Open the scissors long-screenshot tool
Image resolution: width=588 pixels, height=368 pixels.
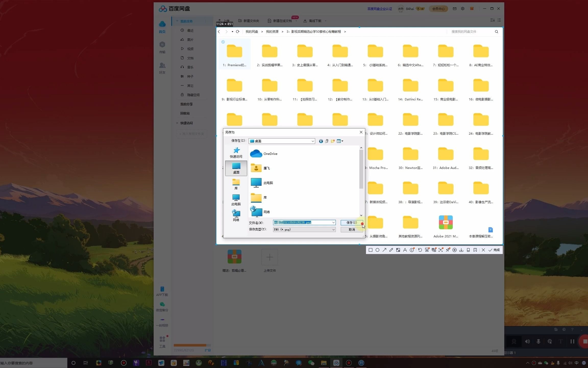[427, 250]
